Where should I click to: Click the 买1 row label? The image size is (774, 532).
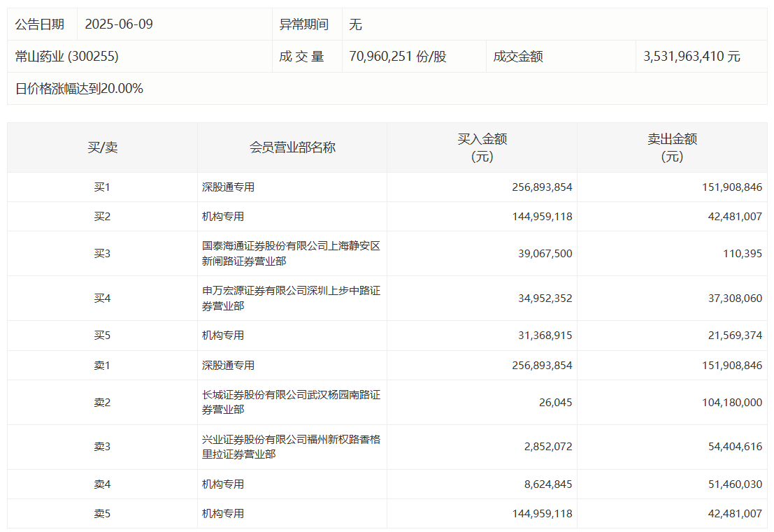tap(102, 187)
